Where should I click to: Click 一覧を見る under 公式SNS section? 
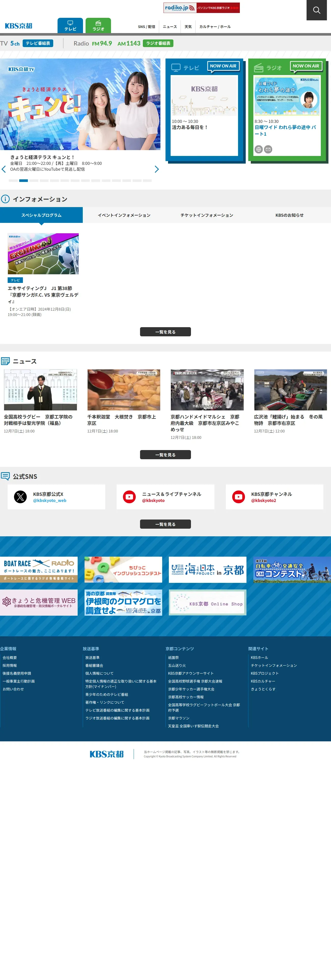165,524
